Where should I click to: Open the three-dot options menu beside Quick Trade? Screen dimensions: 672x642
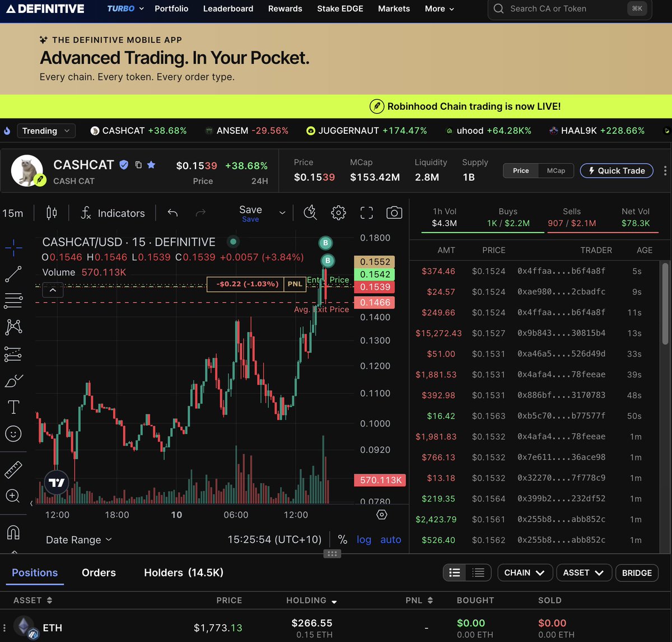click(665, 171)
